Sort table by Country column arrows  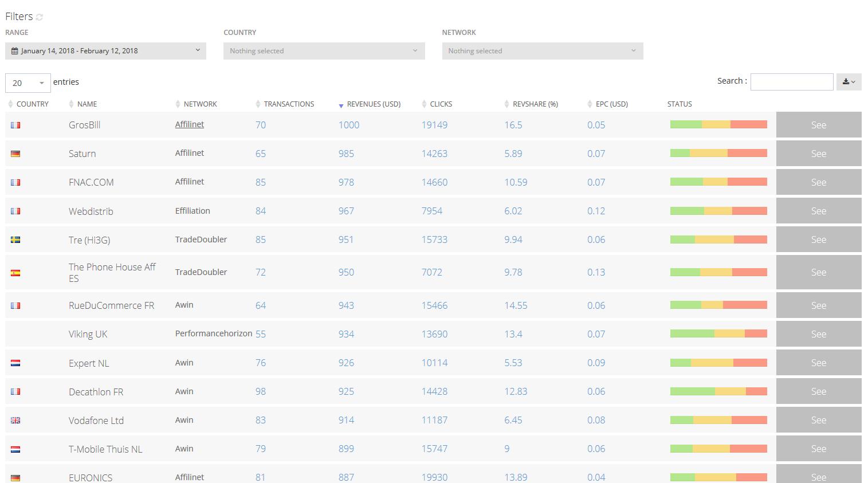(10, 104)
